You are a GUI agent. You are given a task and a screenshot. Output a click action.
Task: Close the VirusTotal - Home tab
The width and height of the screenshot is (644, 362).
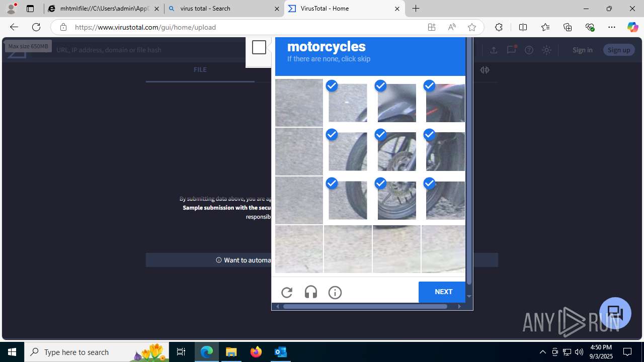tap(397, 9)
